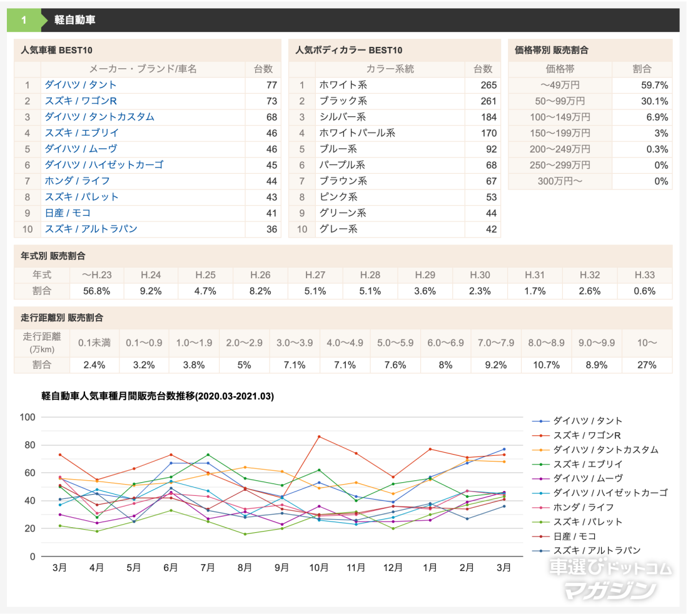Click the 10.7% mileage share value
Viewport: 688px width, 616px height.
tap(546, 365)
